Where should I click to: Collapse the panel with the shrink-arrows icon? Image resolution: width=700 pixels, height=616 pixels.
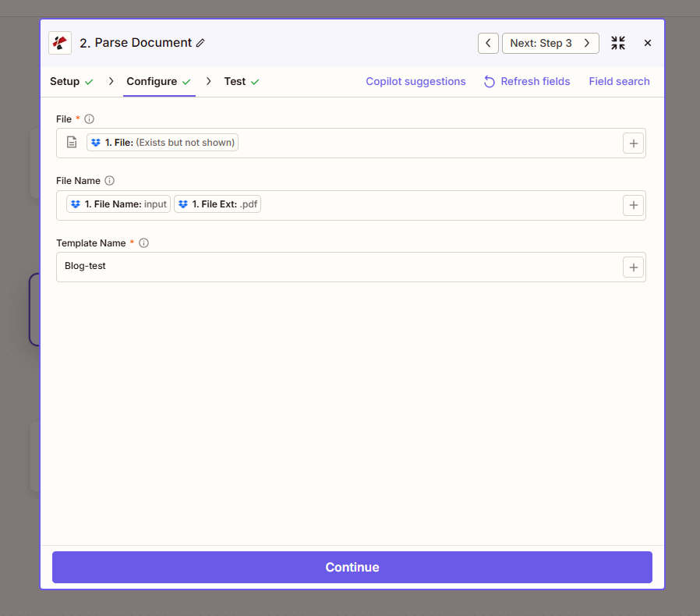coord(617,43)
